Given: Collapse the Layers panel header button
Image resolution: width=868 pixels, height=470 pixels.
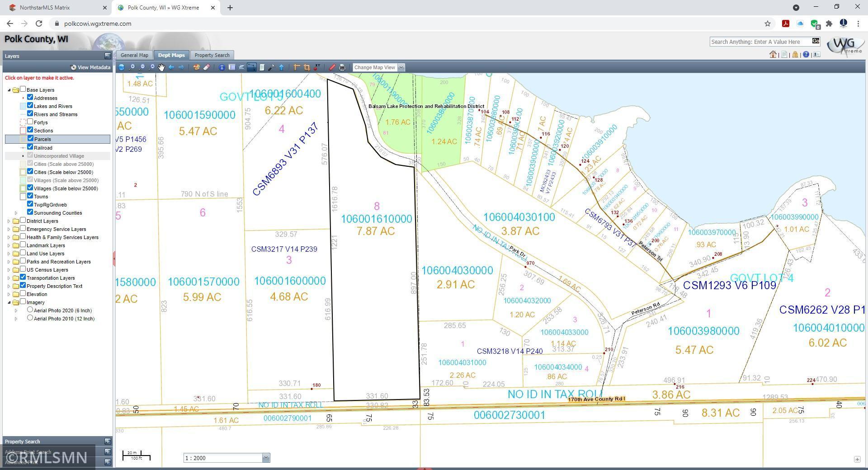Looking at the screenshot, I should [x=108, y=56].
